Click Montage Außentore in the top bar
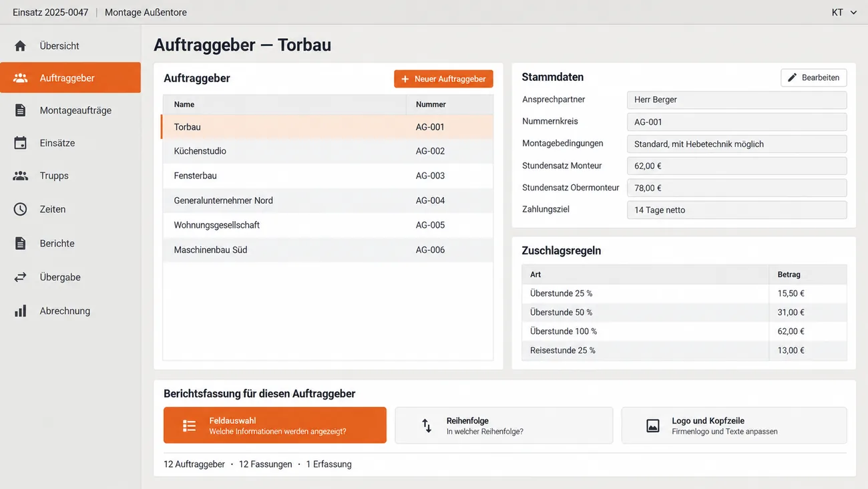This screenshot has height=489, width=868. pos(146,13)
